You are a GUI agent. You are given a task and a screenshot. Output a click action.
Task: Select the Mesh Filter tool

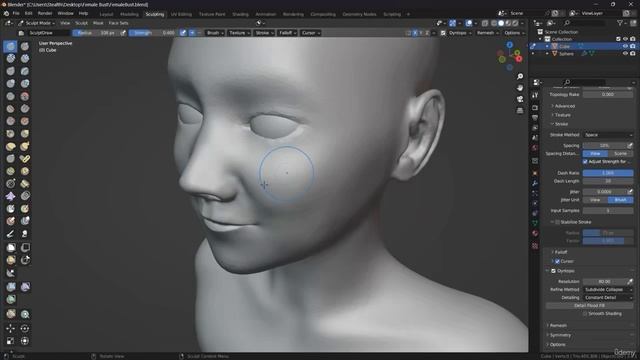coord(11,287)
